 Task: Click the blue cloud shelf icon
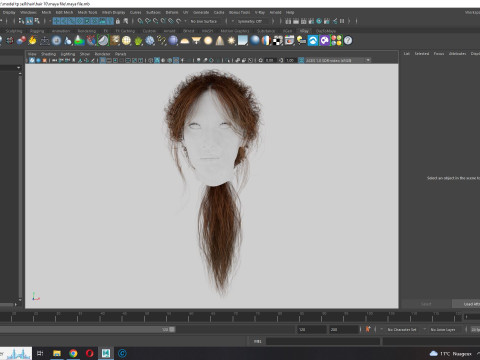313,41
